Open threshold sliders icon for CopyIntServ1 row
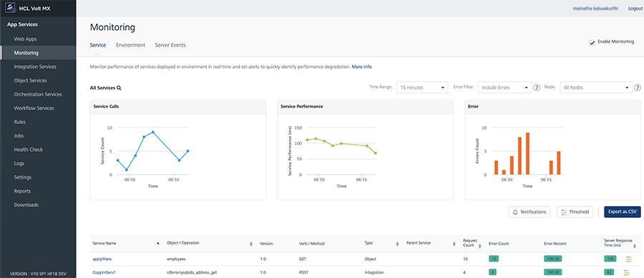 626,273
